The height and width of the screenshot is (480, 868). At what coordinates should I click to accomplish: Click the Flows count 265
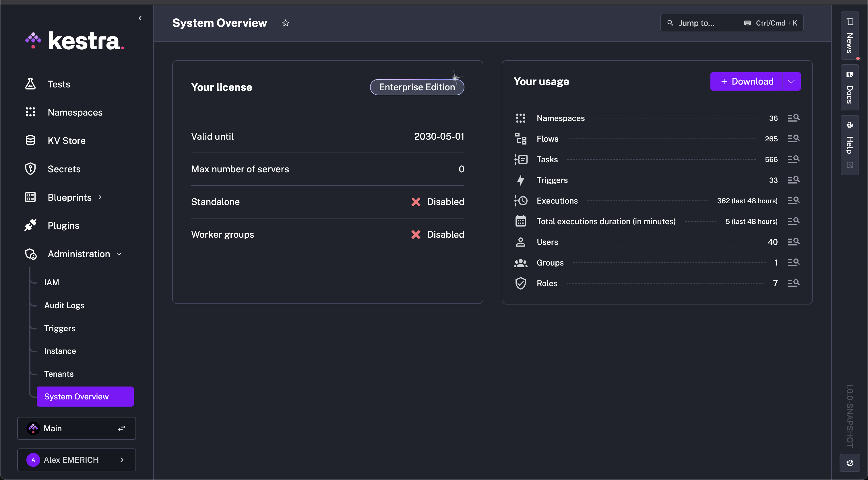click(771, 139)
